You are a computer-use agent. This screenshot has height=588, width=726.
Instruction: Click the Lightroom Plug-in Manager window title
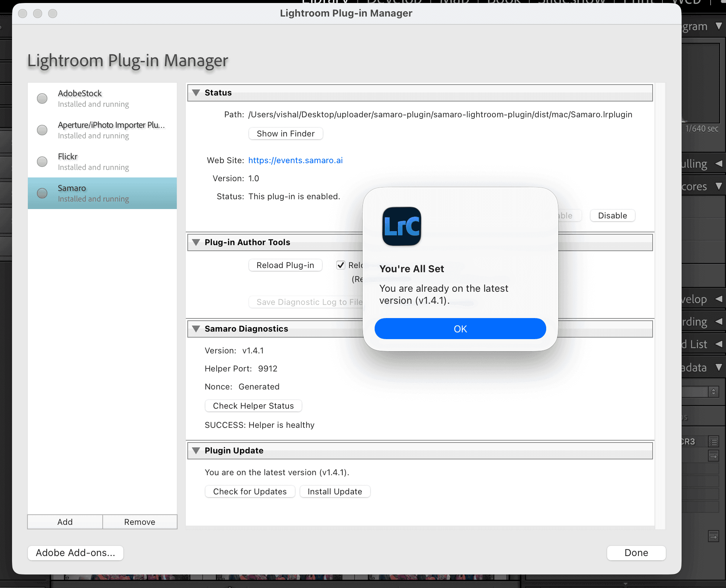click(346, 14)
